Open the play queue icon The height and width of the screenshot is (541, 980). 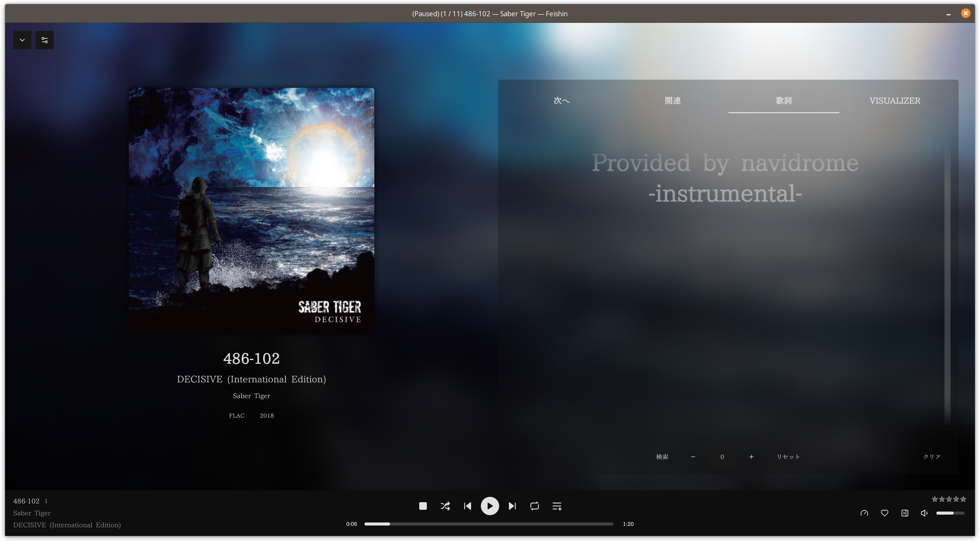pyautogui.click(x=557, y=506)
